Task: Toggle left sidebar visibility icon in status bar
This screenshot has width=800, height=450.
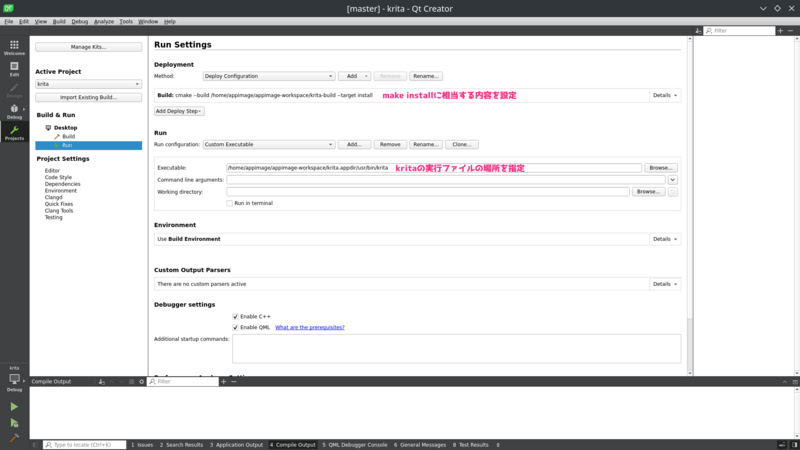Action: click(35, 445)
